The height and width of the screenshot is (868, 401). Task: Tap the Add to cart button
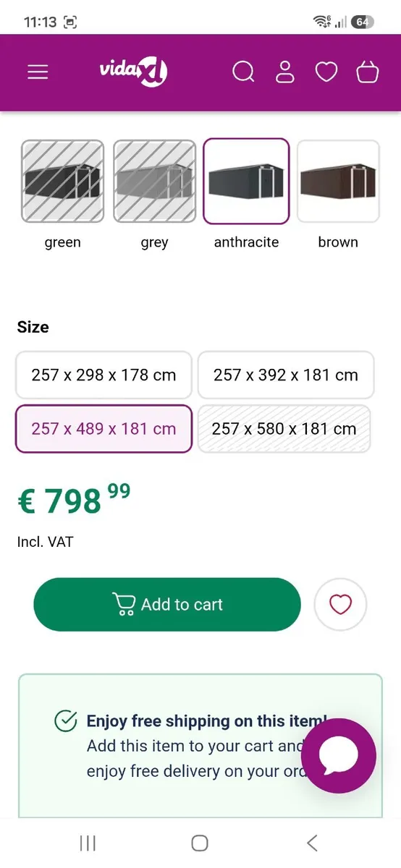[167, 604]
